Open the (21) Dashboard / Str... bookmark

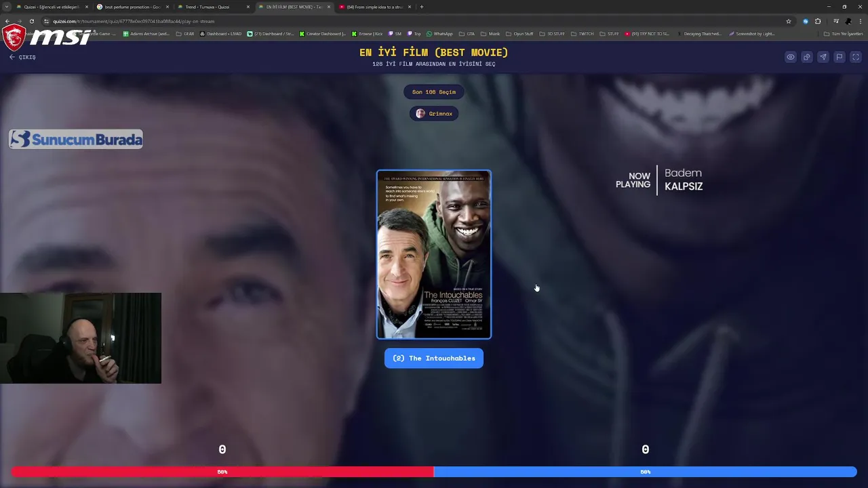[271, 33]
